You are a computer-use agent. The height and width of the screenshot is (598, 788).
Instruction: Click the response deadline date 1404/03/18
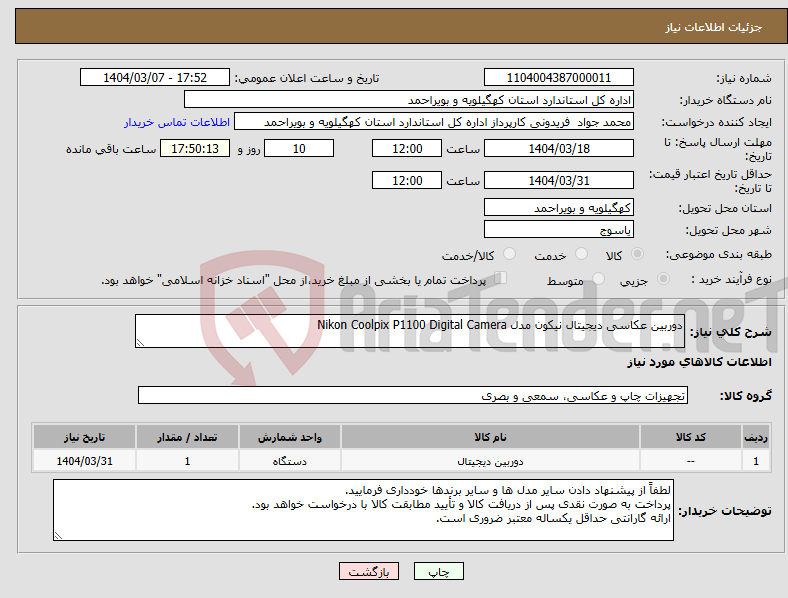(x=558, y=148)
